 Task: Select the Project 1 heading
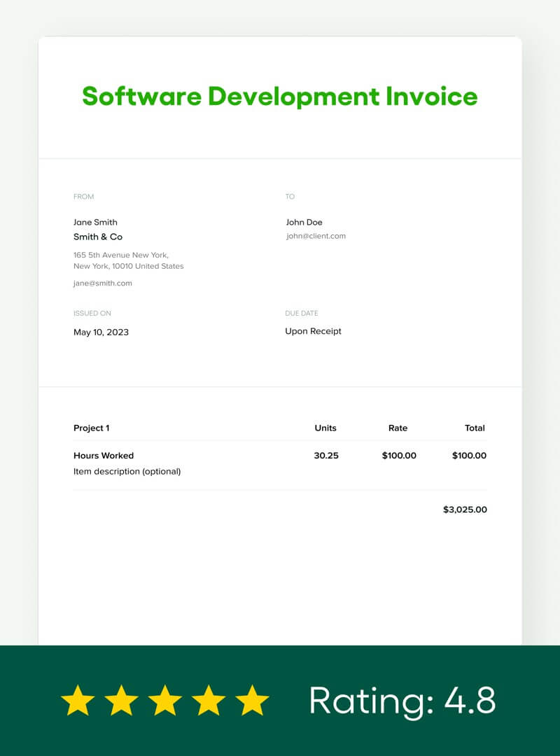(92, 428)
